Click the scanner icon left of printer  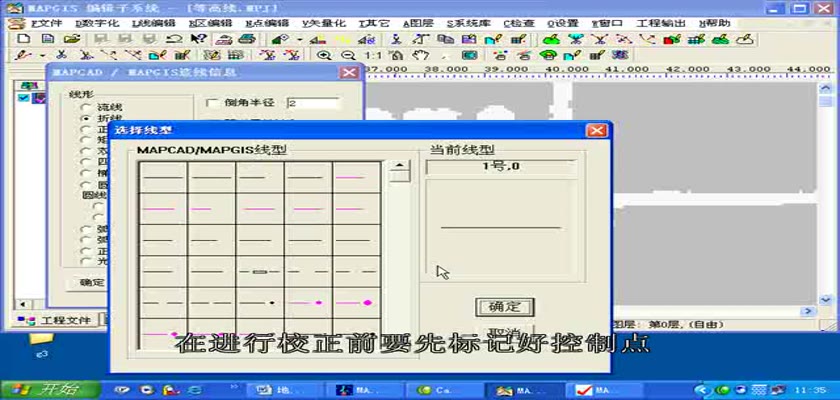(x=224, y=39)
